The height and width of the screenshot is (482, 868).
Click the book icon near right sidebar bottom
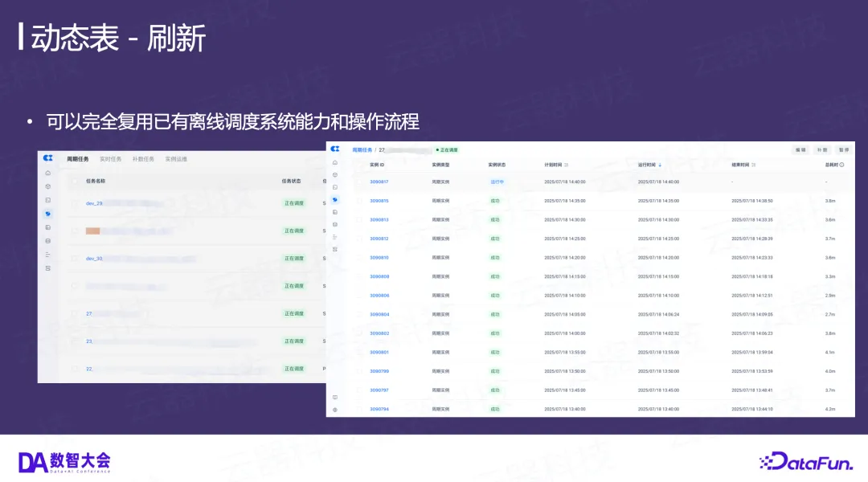(x=335, y=398)
